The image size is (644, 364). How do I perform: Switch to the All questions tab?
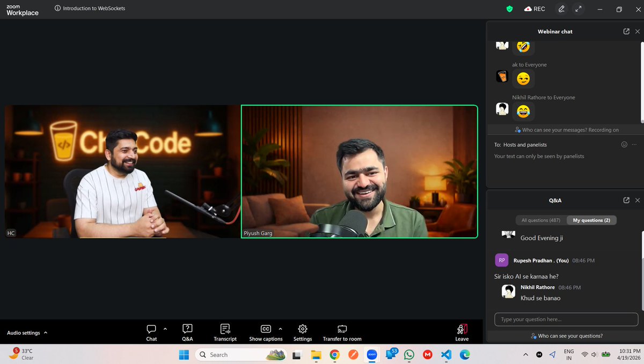[x=539, y=220]
